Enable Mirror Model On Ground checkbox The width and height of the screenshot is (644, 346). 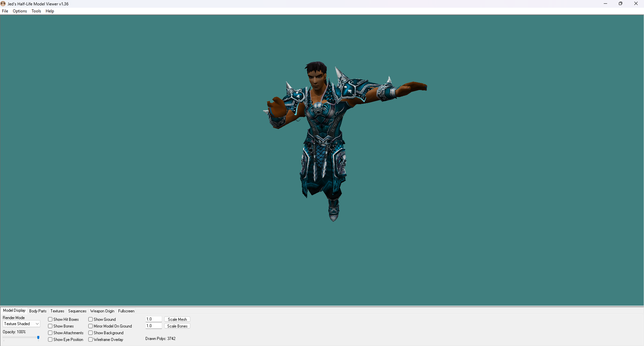point(91,326)
